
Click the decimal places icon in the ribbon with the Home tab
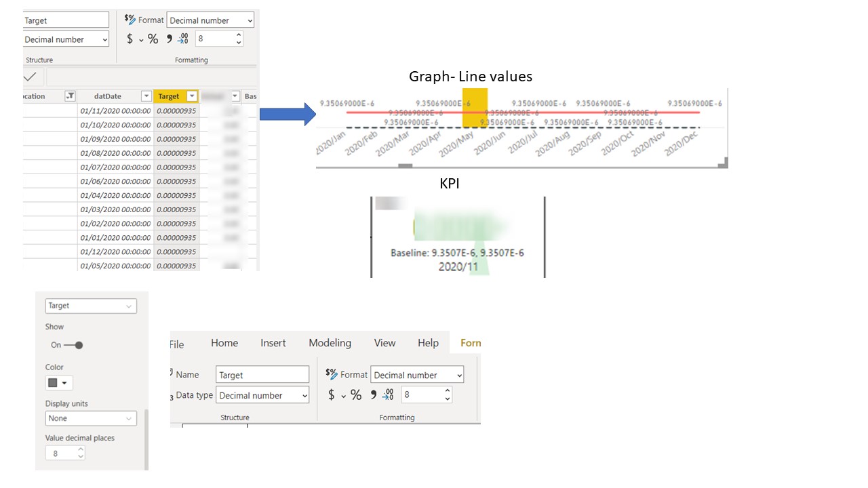(388, 394)
